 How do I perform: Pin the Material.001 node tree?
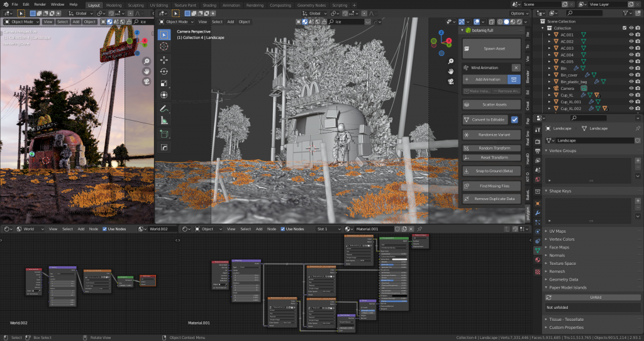click(x=419, y=229)
